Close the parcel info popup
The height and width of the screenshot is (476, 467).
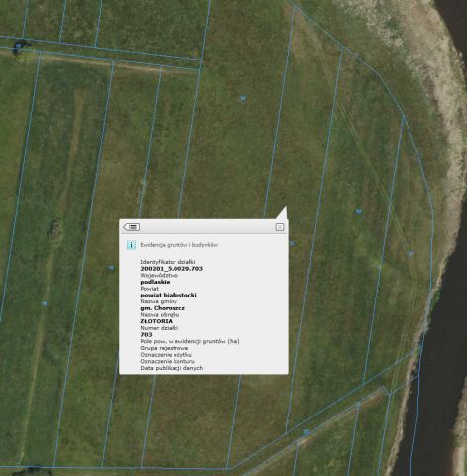280,227
